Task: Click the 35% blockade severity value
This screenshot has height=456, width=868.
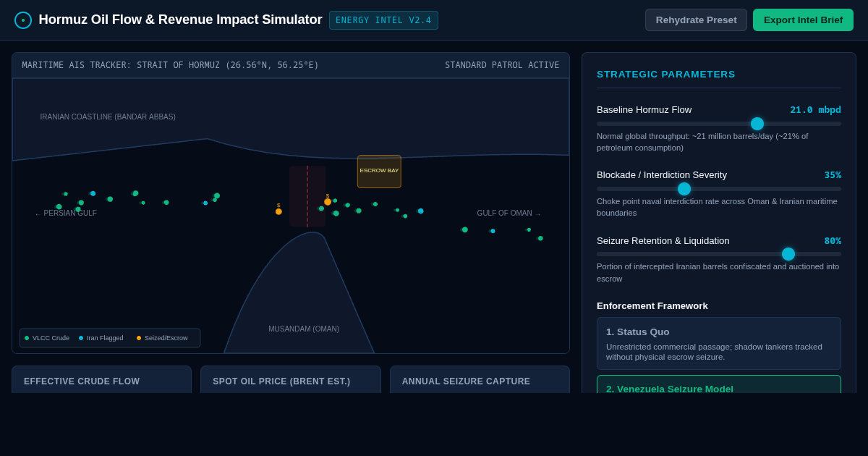Action: point(833,175)
